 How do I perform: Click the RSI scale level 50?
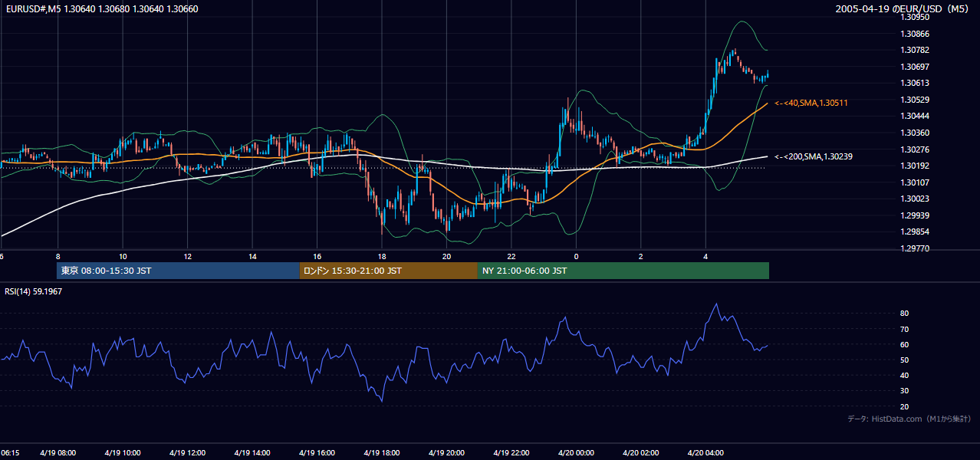pos(905,360)
